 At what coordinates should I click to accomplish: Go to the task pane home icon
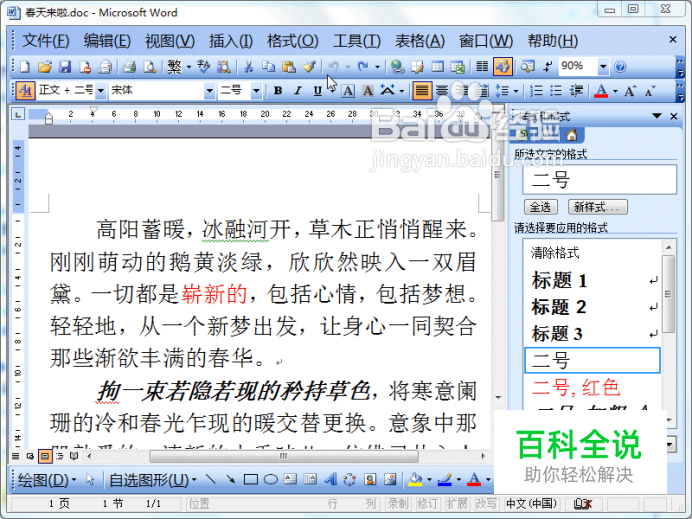pyautogui.click(x=572, y=135)
